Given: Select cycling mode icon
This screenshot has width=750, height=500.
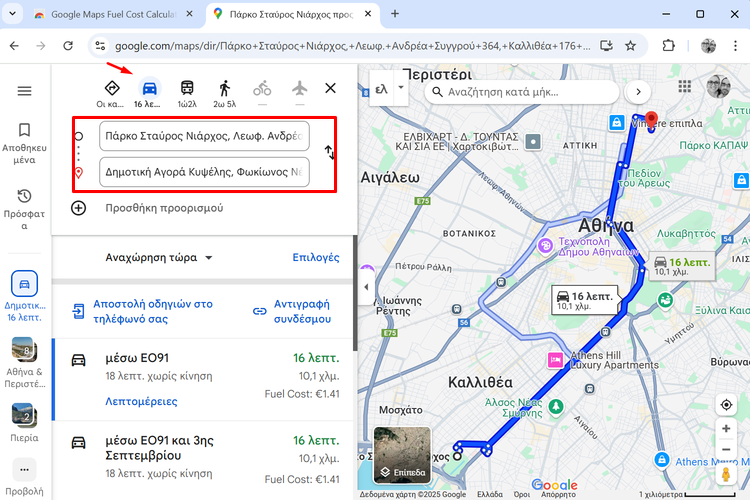Looking at the screenshot, I should tap(262, 89).
